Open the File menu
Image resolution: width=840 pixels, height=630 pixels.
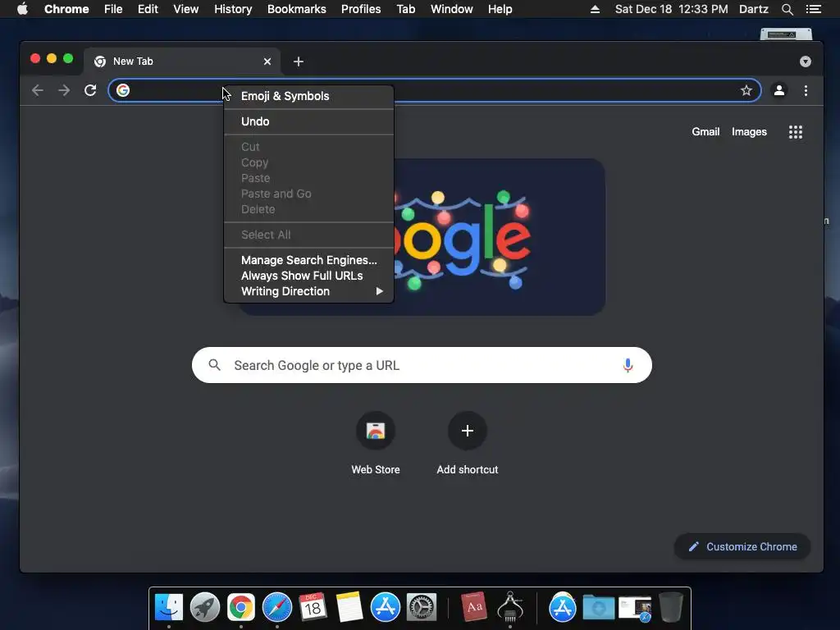(x=113, y=9)
